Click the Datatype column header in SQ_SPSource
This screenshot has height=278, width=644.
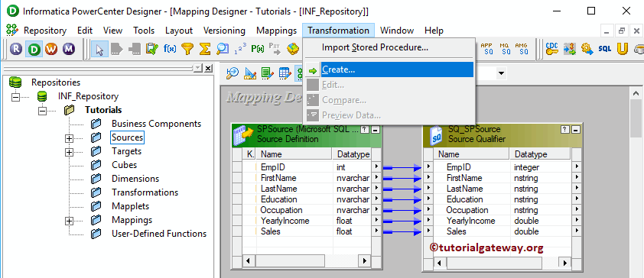pos(540,154)
